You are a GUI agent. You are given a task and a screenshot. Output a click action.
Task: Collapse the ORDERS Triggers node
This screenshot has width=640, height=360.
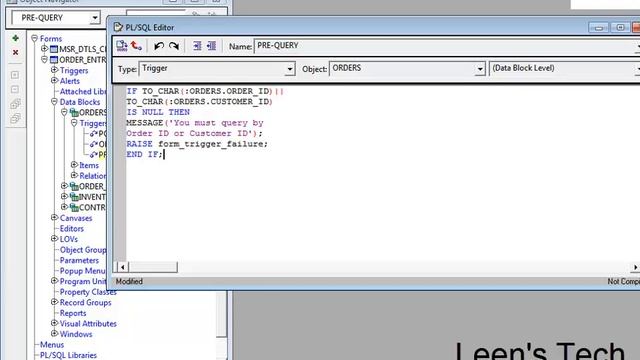pyautogui.click(x=74, y=122)
